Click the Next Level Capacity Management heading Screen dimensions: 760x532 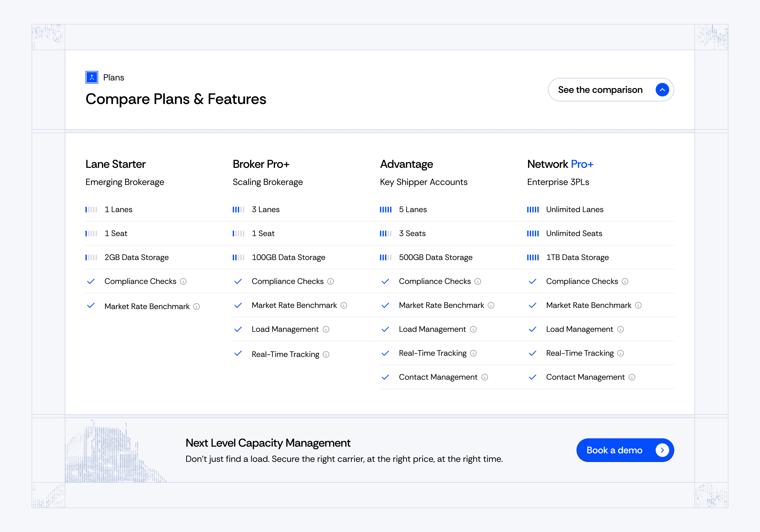[268, 443]
